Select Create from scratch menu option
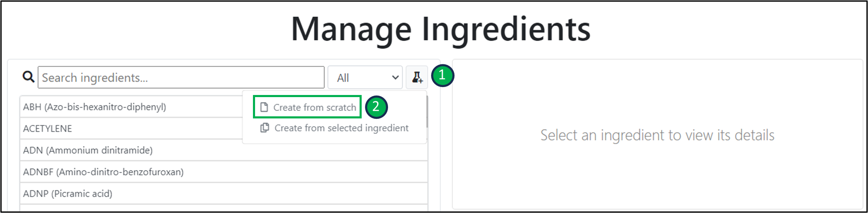Viewport: 868px width, 213px height. 314,108
